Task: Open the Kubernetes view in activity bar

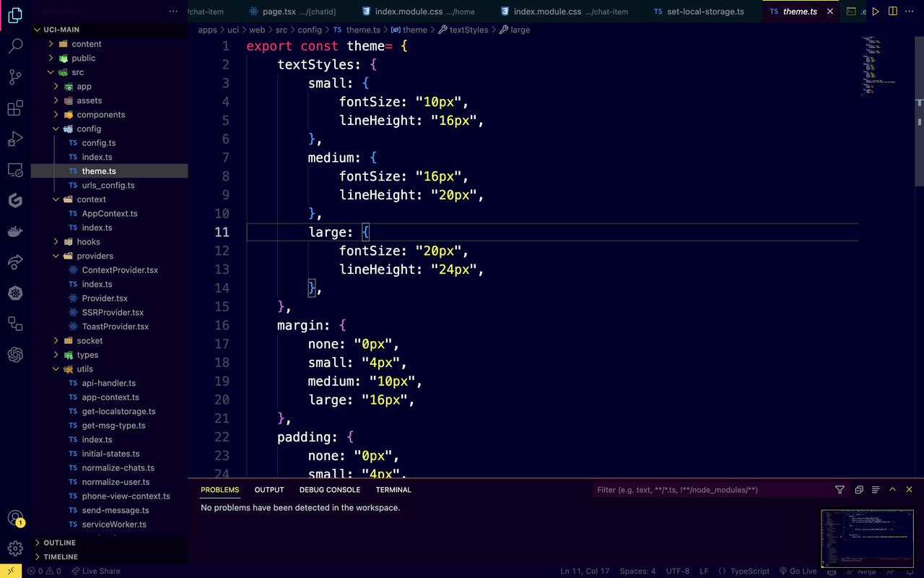Action: coord(15,293)
